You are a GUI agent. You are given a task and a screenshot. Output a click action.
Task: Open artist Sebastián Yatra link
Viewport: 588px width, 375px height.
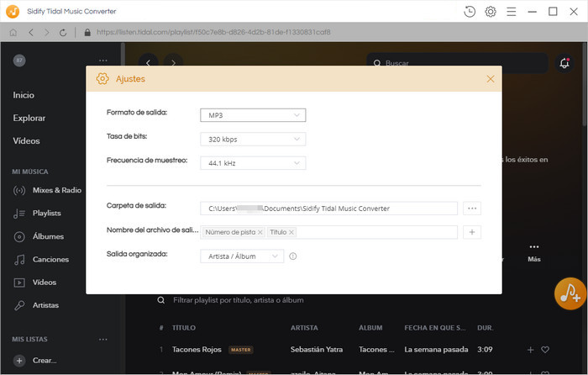point(317,350)
